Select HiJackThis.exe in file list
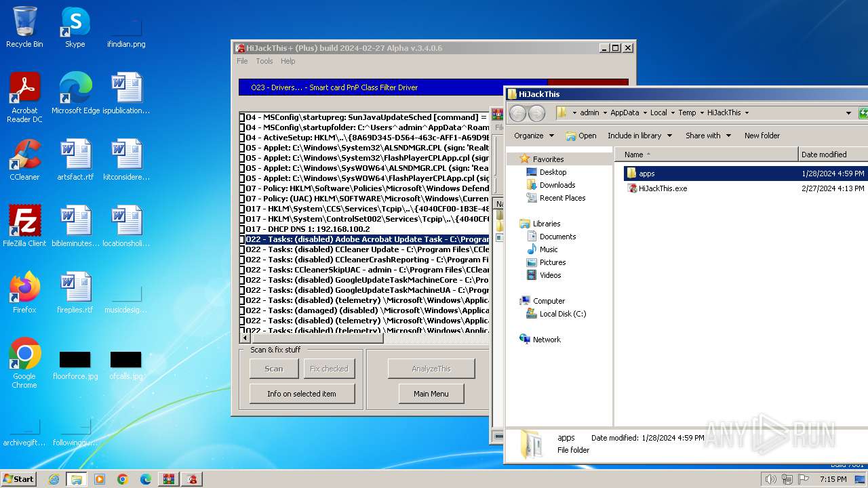Image resolution: width=868 pixels, height=488 pixels. 663,188
